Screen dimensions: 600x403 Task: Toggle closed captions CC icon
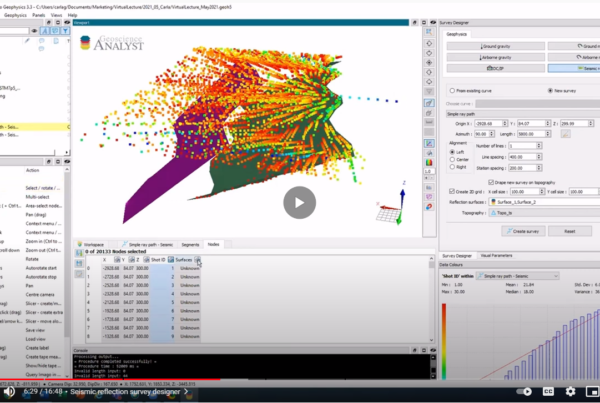pos(547,392)
